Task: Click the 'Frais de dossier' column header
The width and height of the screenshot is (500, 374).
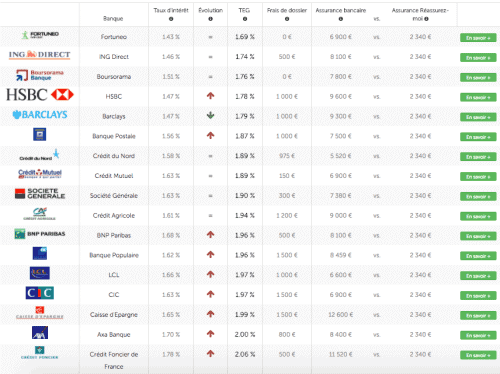Action: coord(287,10)
